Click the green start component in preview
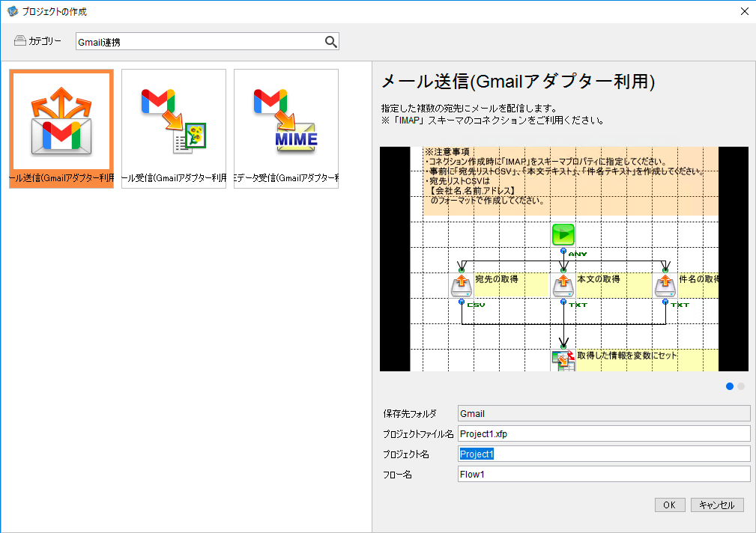Screen dimensions: 756x533 [563, 235]
